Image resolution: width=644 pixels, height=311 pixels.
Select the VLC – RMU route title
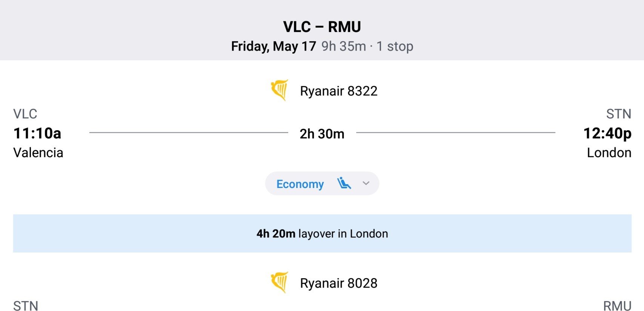click(322, 27)
